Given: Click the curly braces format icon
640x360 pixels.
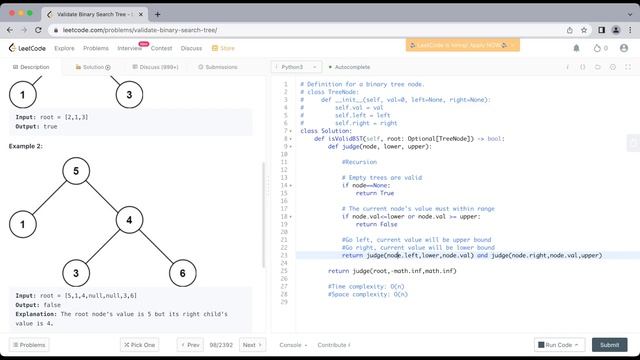Looking at the screenshot, I should point(582,67).
